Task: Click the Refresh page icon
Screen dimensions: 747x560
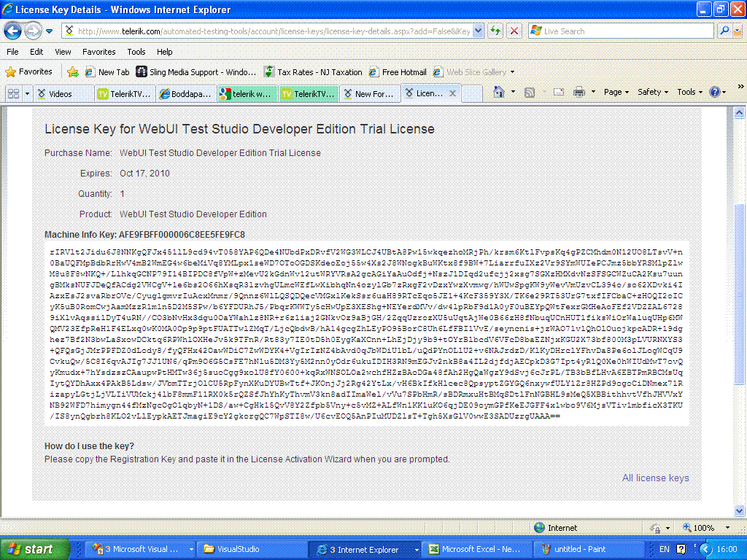Action: coord(496,31)
